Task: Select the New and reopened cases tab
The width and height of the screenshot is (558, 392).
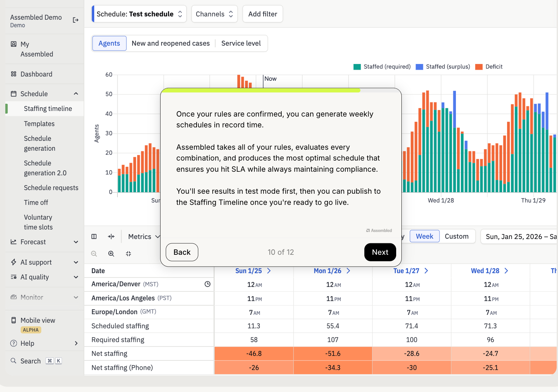Action: (171, 43)
